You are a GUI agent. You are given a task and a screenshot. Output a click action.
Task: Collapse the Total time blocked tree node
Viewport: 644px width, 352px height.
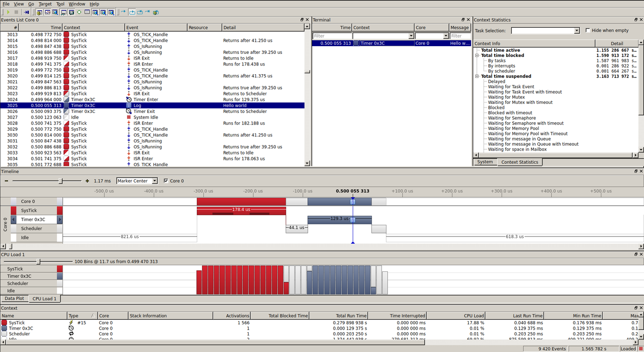477,56
